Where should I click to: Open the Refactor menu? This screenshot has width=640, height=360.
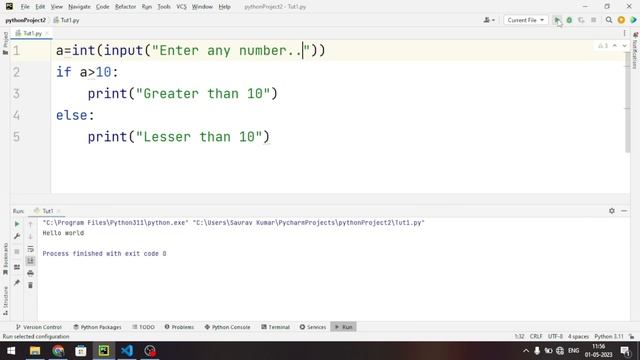pos(125,7)
